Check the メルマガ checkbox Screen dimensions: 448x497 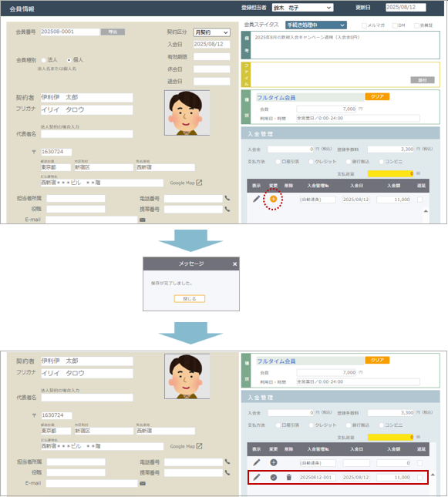click(364, 25)
